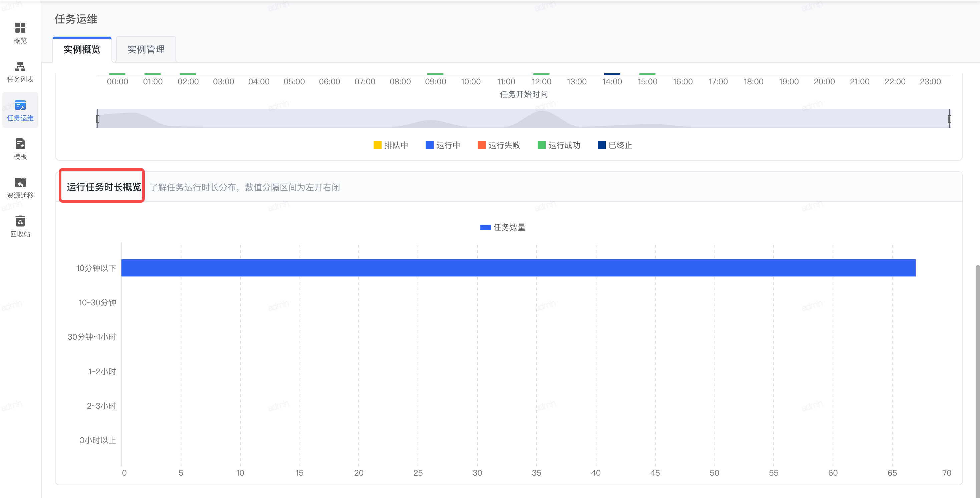
Task: Click the 12:00 green timeline marker
Action: 541,74
